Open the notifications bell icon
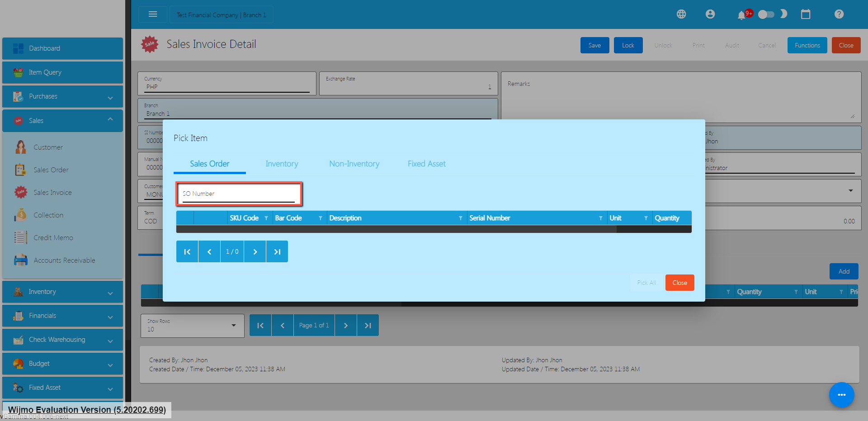 pyautogui.click(x=741, y=15)
